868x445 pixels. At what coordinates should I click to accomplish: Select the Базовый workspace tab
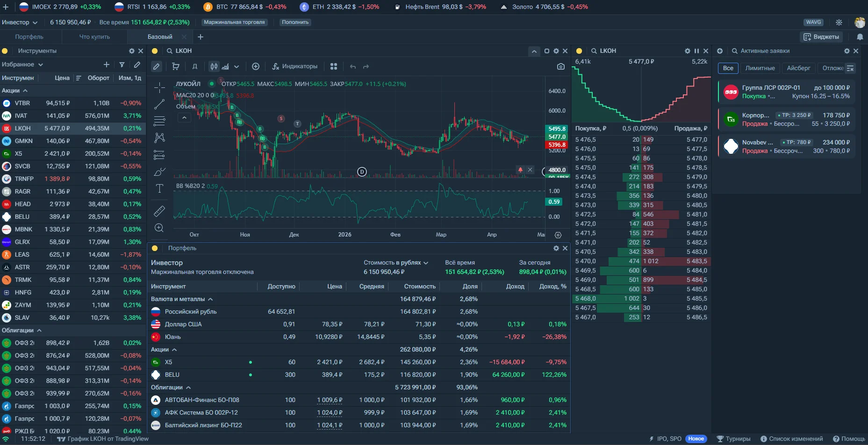point(160,37)
